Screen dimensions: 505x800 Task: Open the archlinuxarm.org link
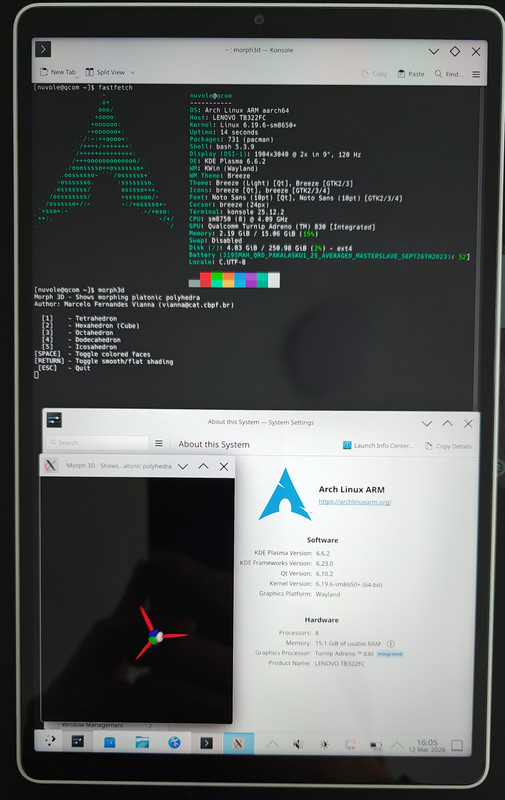click(355, 502)
